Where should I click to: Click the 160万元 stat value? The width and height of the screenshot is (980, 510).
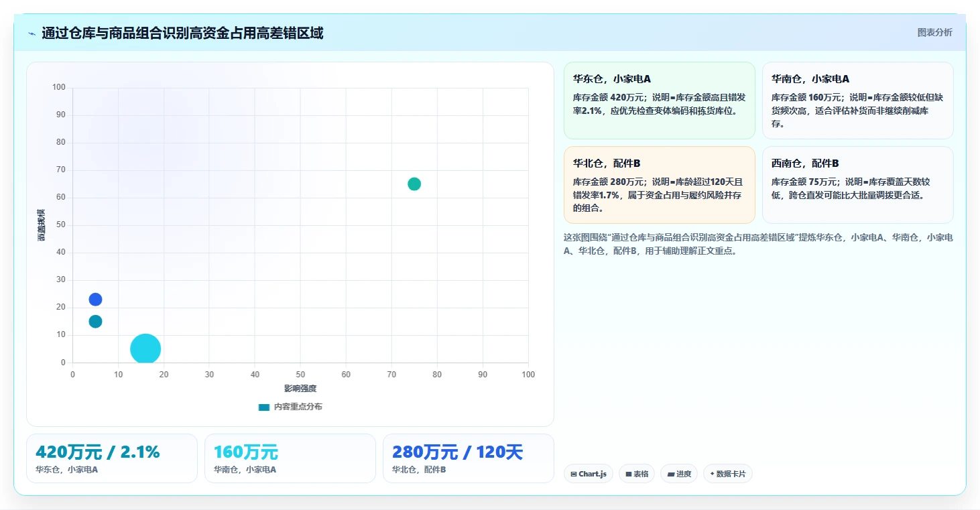246,452
